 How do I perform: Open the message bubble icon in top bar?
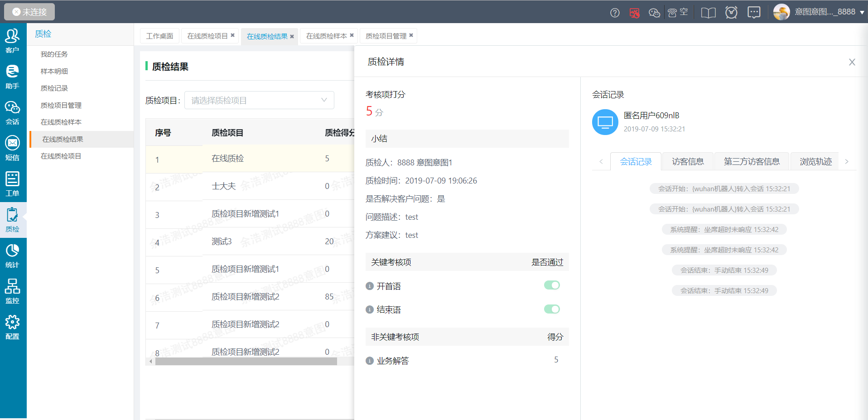pos(754,12)
